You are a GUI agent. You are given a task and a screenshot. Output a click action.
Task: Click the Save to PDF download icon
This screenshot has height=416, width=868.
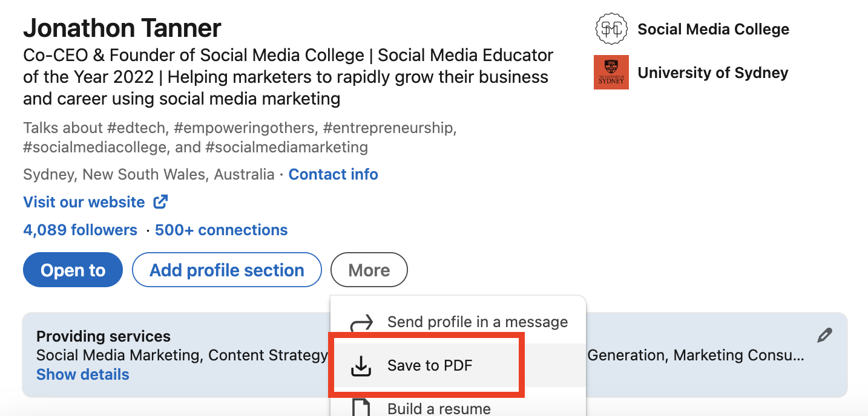tap(361, 365)
